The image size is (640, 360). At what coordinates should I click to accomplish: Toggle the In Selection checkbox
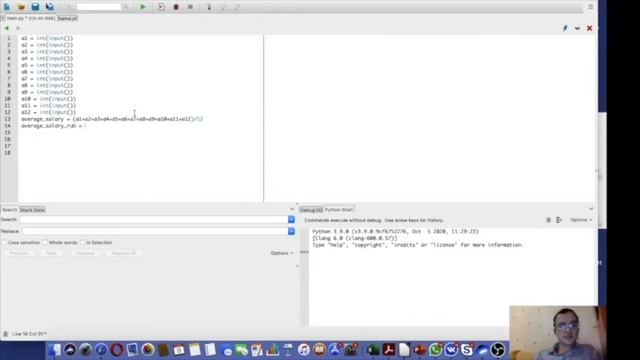pyautogui.click(x=82, y=242)
